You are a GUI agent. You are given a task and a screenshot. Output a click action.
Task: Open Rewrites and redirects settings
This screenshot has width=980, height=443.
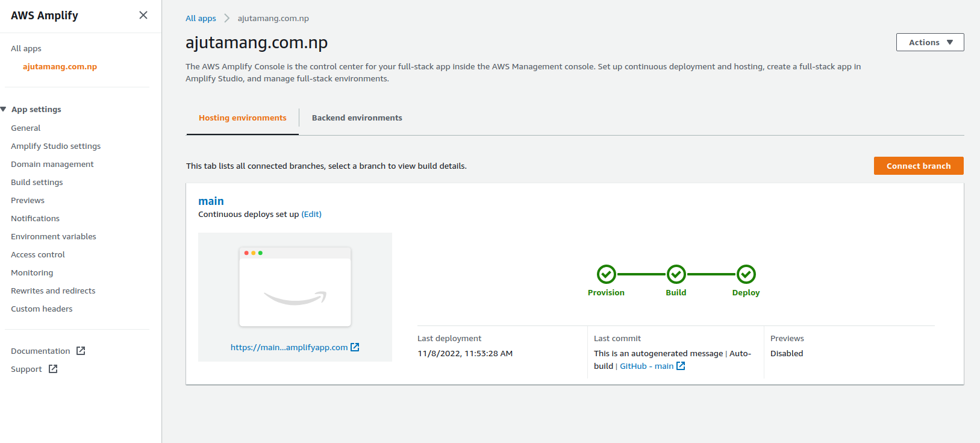pos(53,291)
